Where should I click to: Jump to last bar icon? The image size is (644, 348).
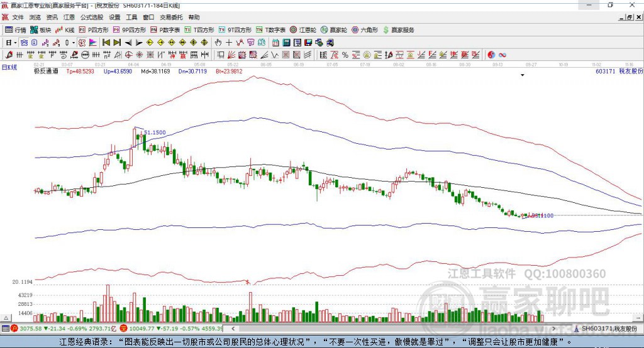click(x=117, y=43)
